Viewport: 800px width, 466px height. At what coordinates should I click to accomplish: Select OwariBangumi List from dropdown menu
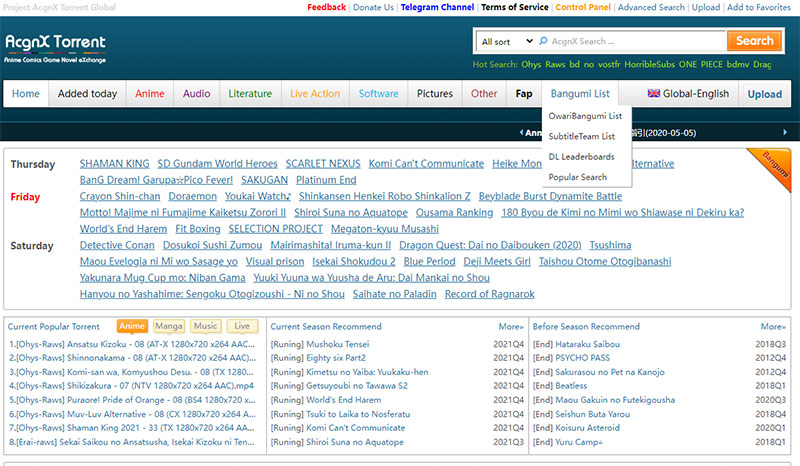point(585,116)
